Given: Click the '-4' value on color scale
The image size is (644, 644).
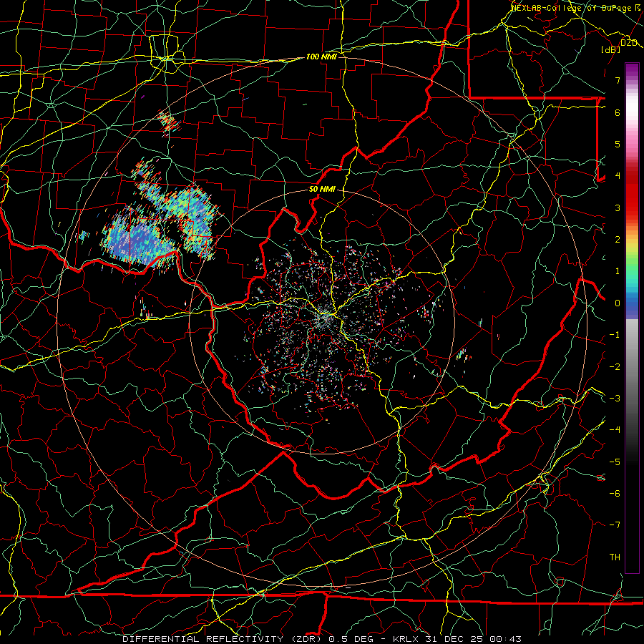Looking at the screenshot, I should point(615,430).
